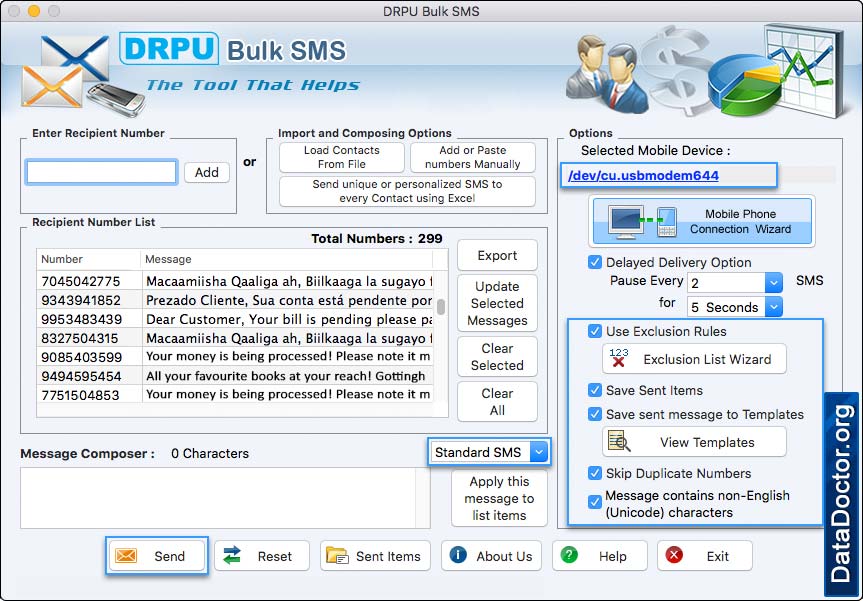Click the Clear All button
This screenshot has height=601, width=863.
497,402
